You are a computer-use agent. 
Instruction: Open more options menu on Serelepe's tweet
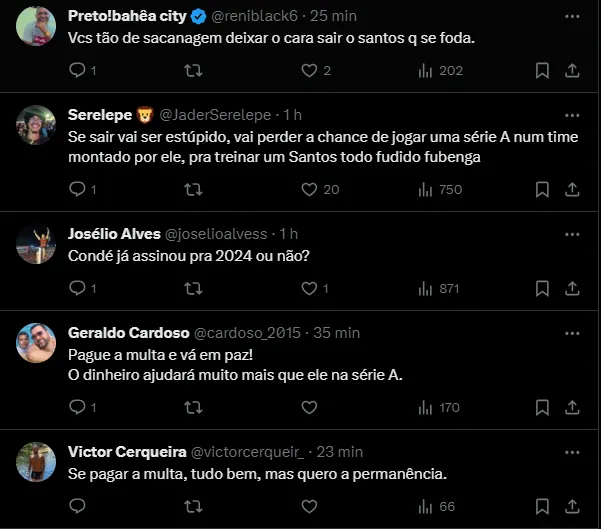tap(571, 113)
